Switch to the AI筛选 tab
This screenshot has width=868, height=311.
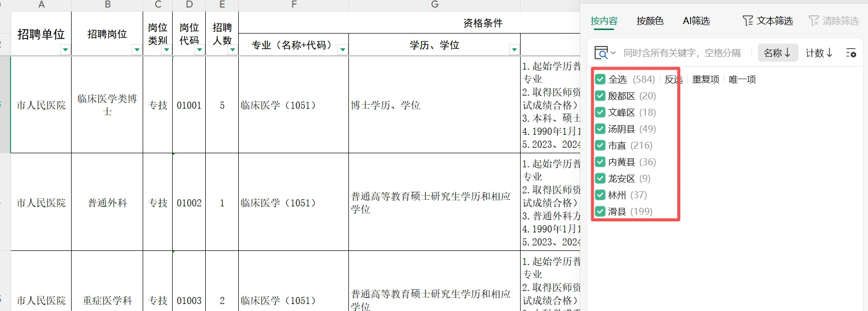coord(696,21)
